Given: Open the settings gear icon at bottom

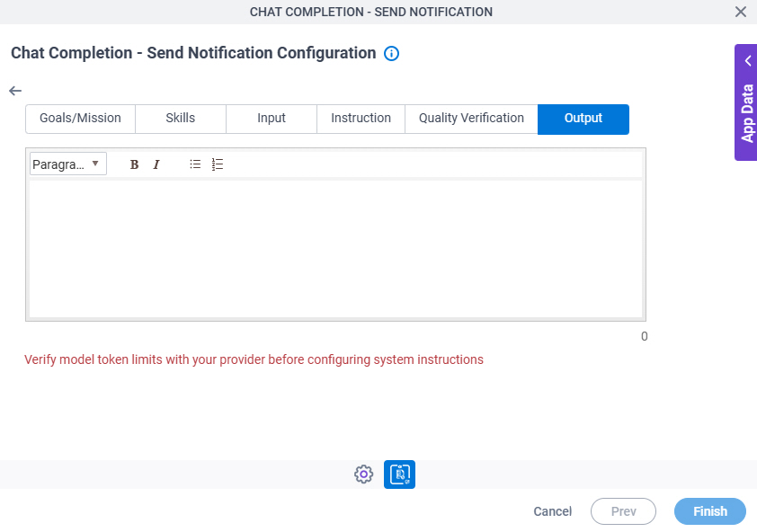Looking at the screenshot, I should click(363, 474).
